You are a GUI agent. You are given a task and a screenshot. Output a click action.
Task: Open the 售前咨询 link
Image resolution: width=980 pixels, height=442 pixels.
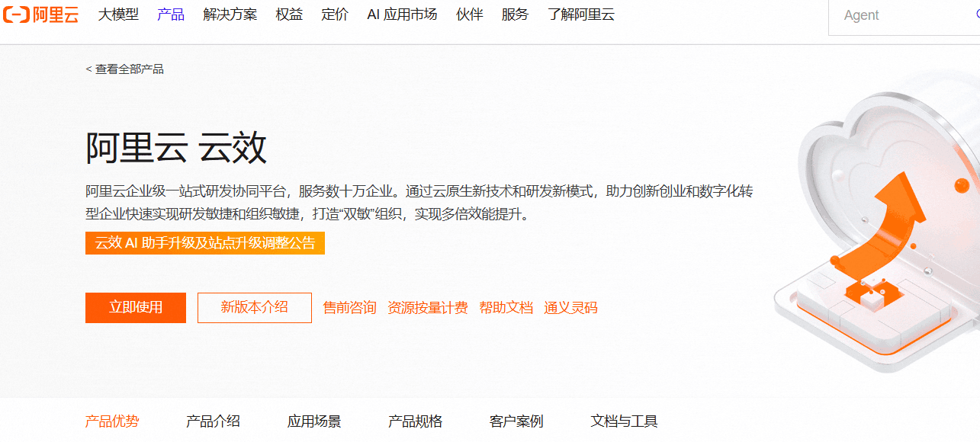[350, 308]
